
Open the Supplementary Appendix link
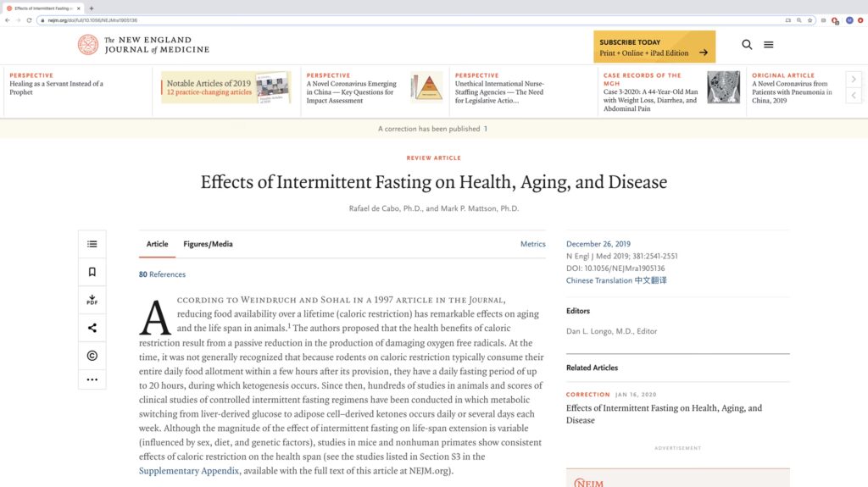[x=189, y=471]
